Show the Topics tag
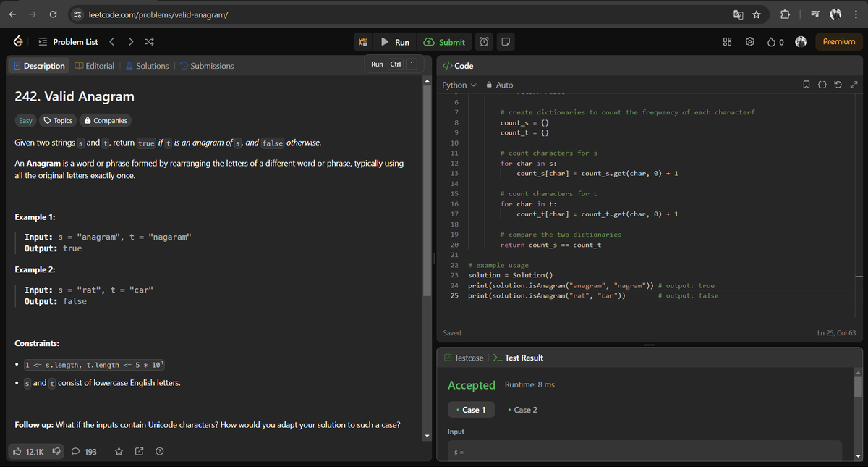This screenshot has width=868, height=467. 59,121
